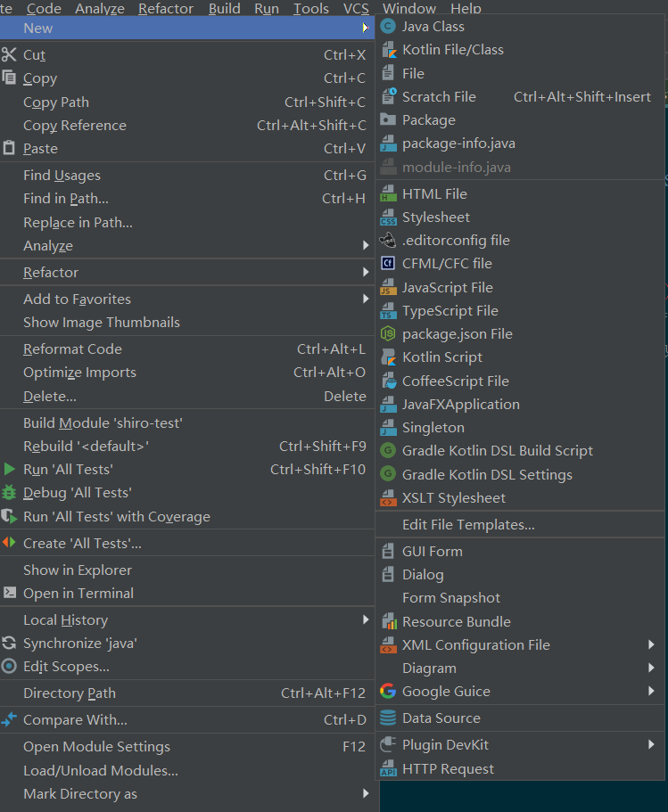
Task: Click the Open in Terminal icon
Action: (x=9, y=593)
